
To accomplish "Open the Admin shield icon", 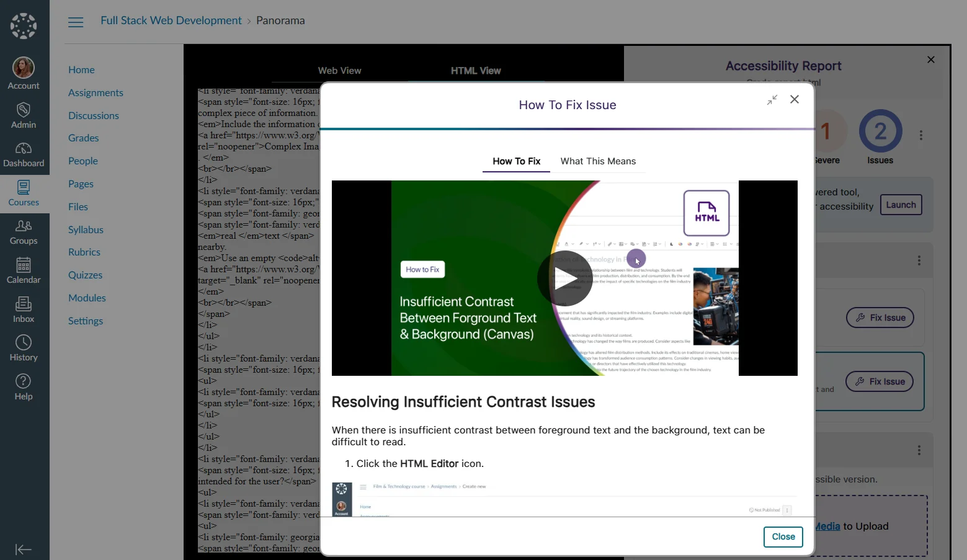I will [24, 116].
